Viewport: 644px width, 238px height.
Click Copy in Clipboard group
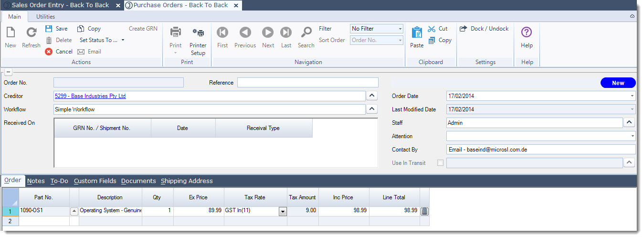point(440,40)
